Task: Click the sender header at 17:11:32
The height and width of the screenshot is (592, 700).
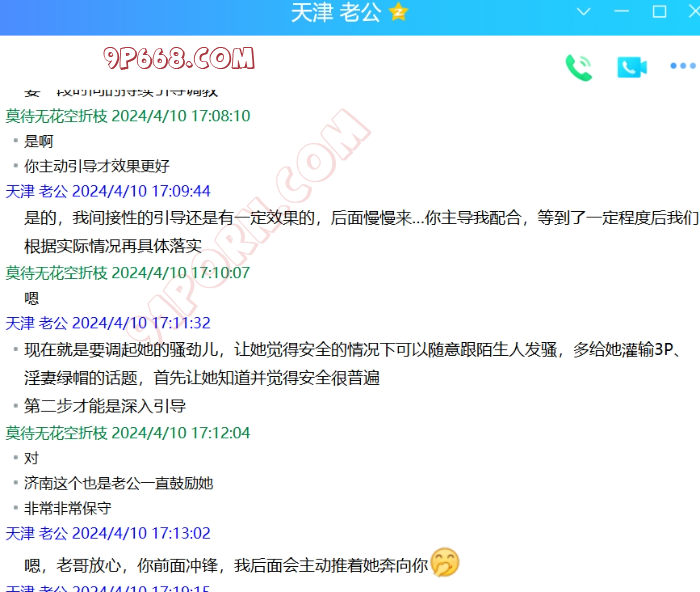Action: (x=108, y=323)
